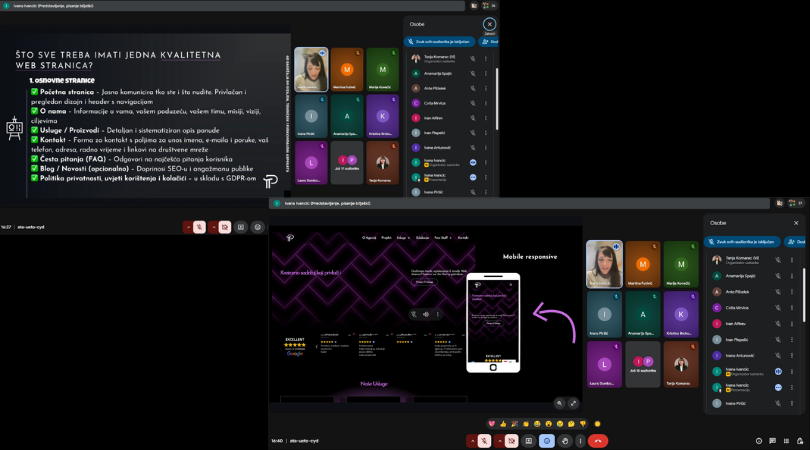Click the zoom magnifier icon on the presentation

560,403
